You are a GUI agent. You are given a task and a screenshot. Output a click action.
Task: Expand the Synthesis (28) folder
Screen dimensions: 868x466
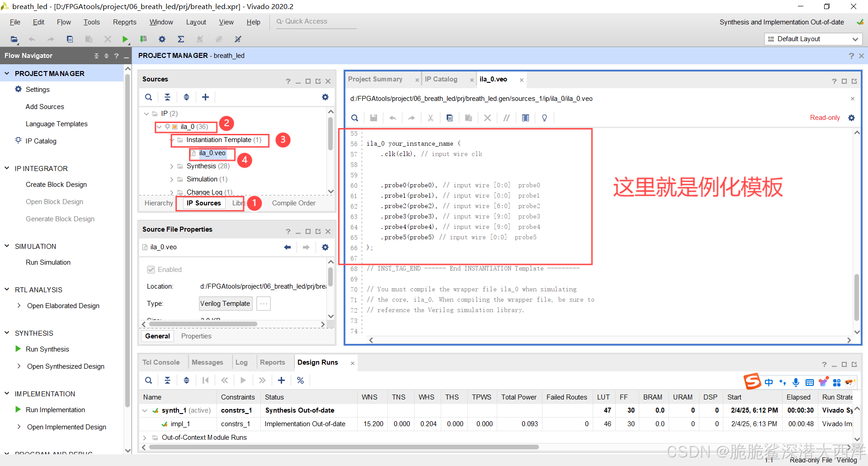(x=171, y=166)
